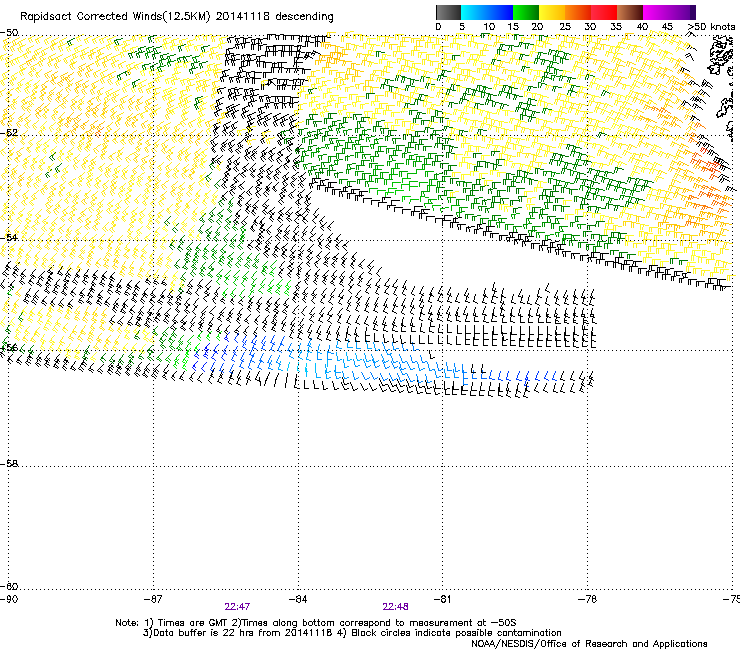Click the -81 longitude axis label
740x650 pixels.
click(442, 599)
